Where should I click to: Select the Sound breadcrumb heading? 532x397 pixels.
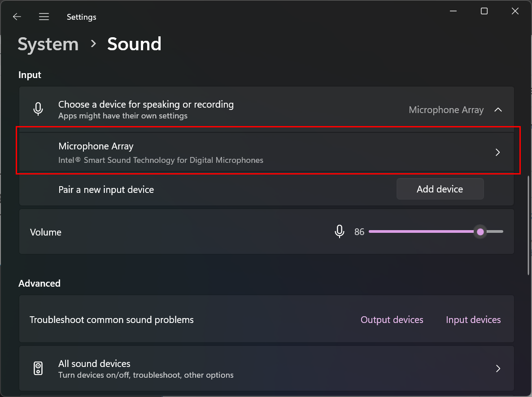134,44
